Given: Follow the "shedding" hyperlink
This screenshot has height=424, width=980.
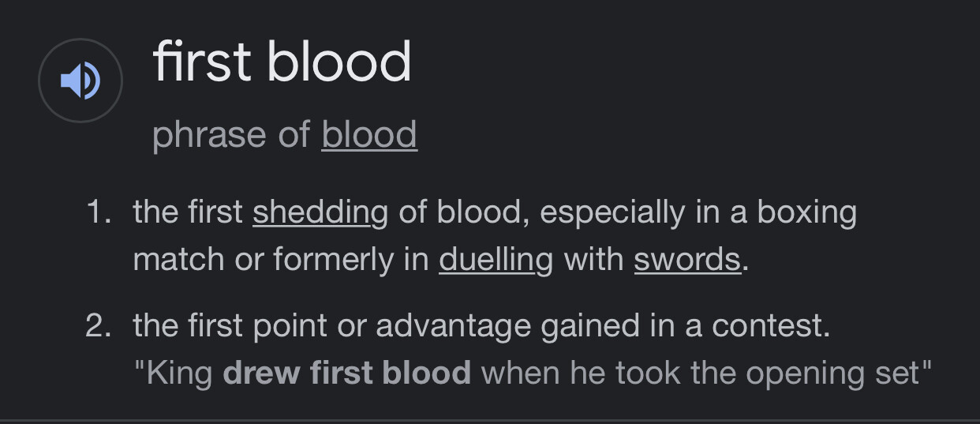Looking at the screenshot, I should pos(320,212).
